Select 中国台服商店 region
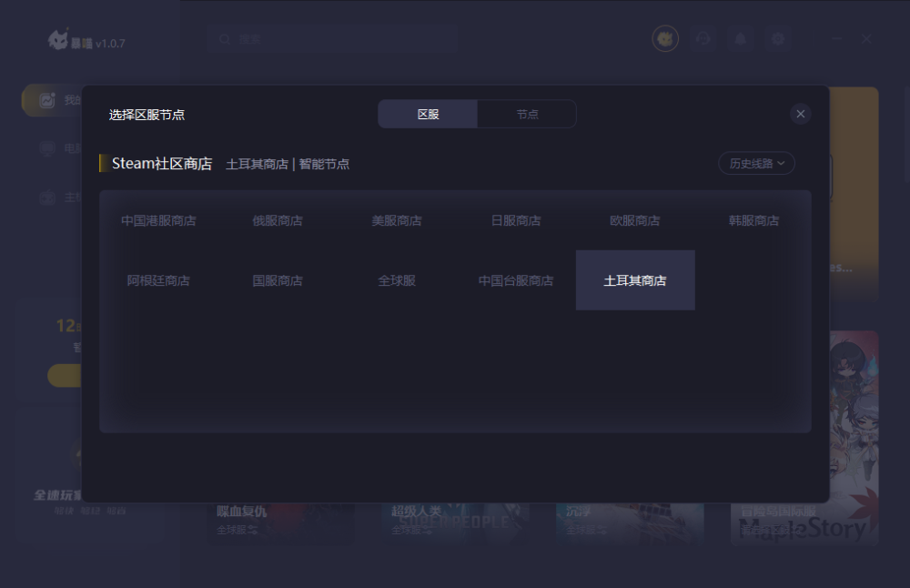This screenshot has height=588, width=910. 516,280
